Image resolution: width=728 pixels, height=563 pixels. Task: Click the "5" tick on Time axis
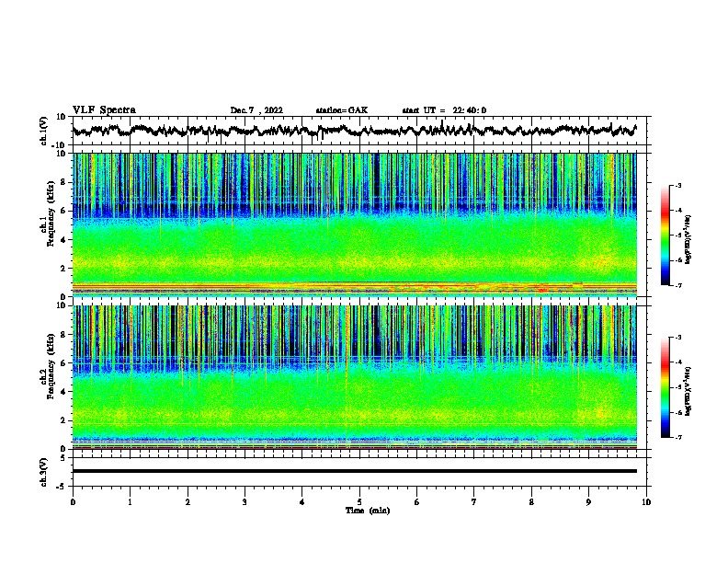(x=359, y=502)
